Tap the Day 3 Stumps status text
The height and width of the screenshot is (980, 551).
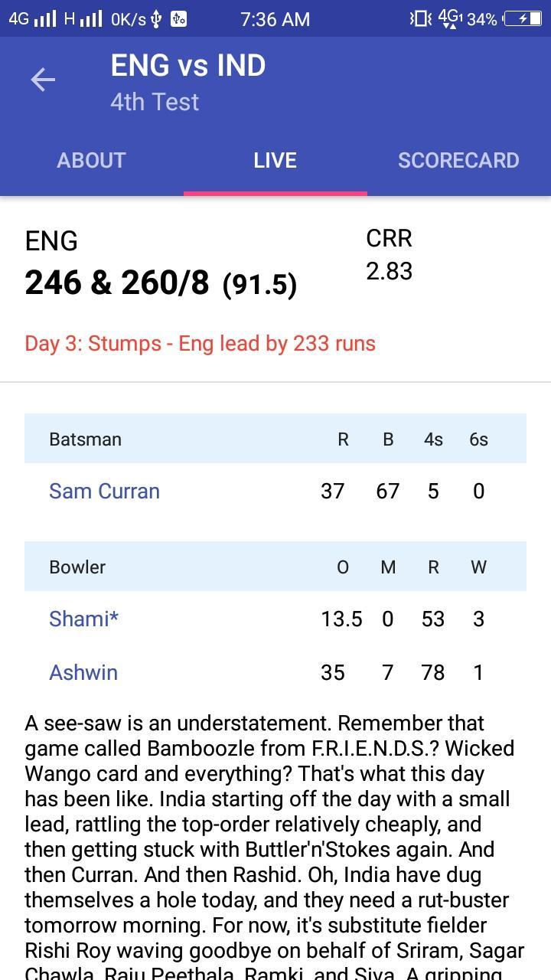tap(200, 343)
